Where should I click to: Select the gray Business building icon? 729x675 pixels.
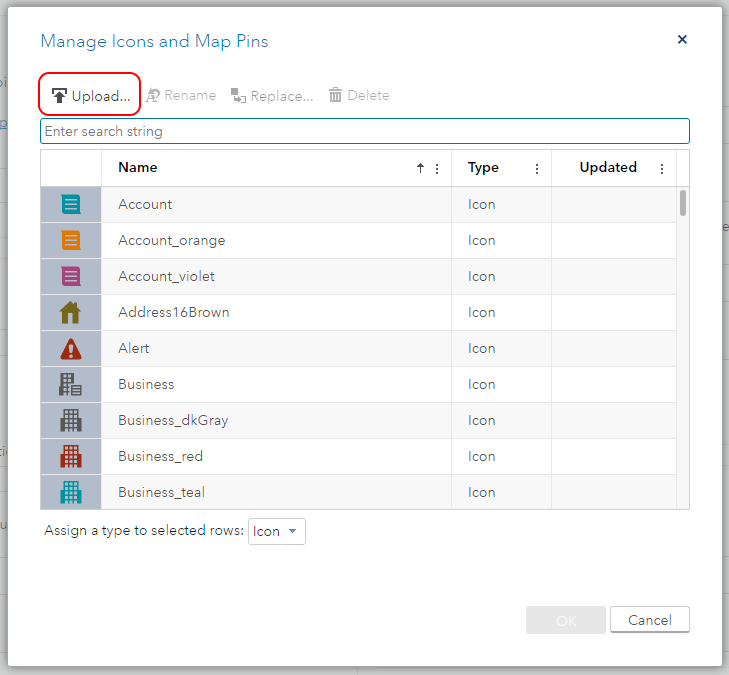[71, 385]
